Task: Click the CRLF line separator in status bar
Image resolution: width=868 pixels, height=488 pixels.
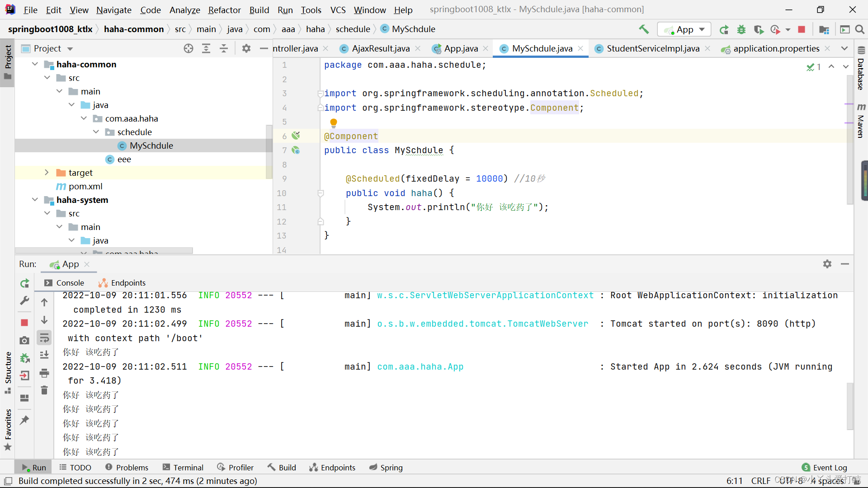Action: point(761,481)
